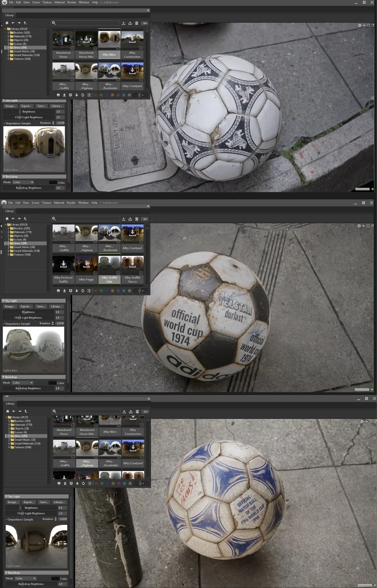Screen dimensions: 377x588
Task: Click the import icon in Telstar ball window library
Action: pyautogui.click(x=123, y=219)
